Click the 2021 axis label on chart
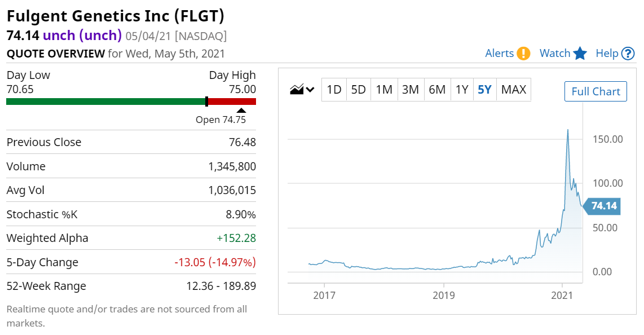The width and height of the screenshot is (644, 335). pyautogui.click(x=562, y=295)
